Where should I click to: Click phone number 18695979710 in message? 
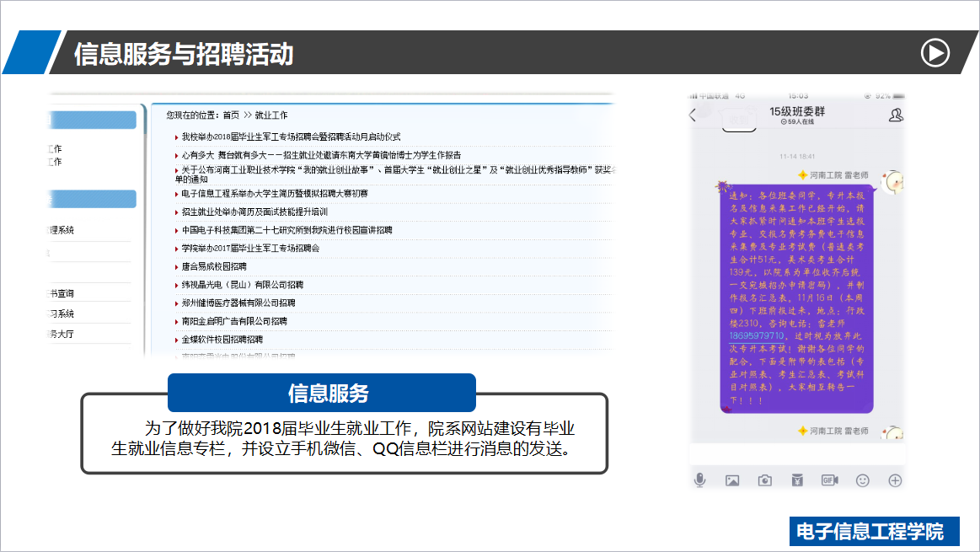(756, 335)
